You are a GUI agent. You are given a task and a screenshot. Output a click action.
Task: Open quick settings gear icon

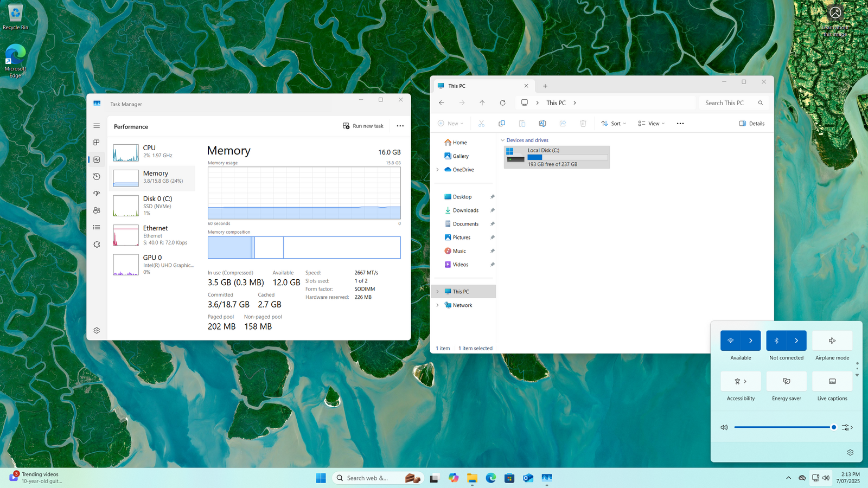tap(850, 452)
